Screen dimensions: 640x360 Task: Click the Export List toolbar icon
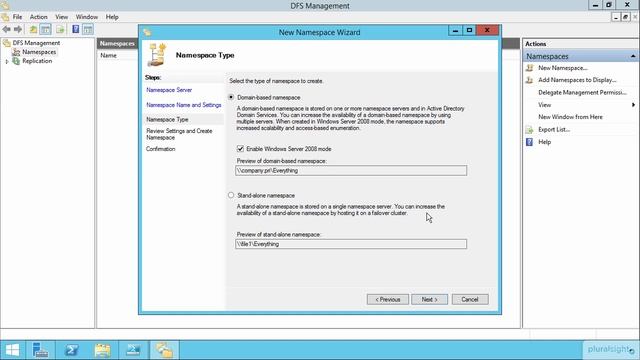click(x=60, y=29)
